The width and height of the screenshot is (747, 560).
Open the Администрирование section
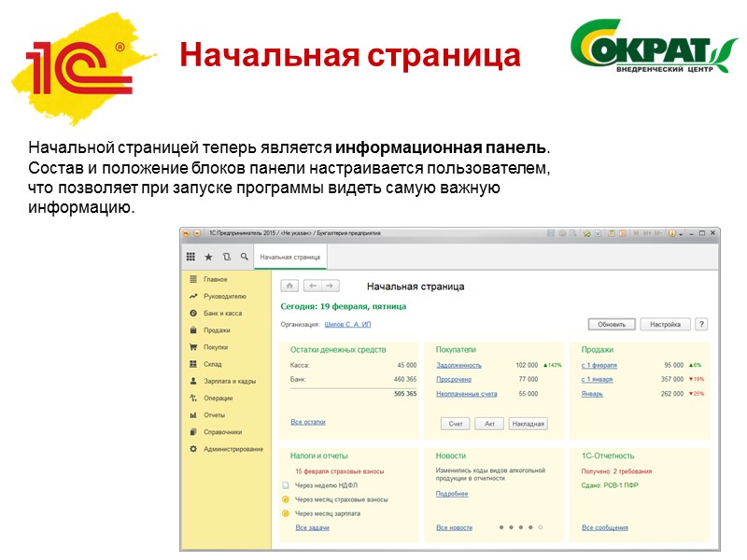coord(233,449)
